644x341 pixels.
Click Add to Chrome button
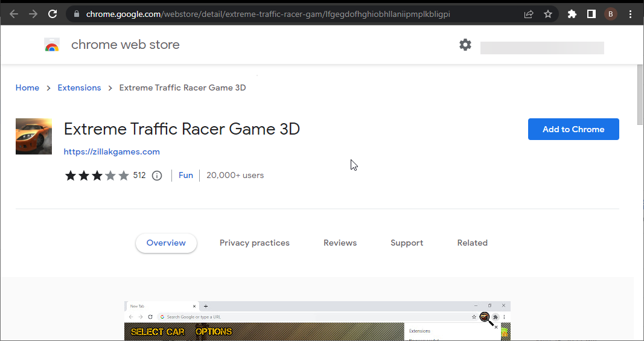coord(573,129)
